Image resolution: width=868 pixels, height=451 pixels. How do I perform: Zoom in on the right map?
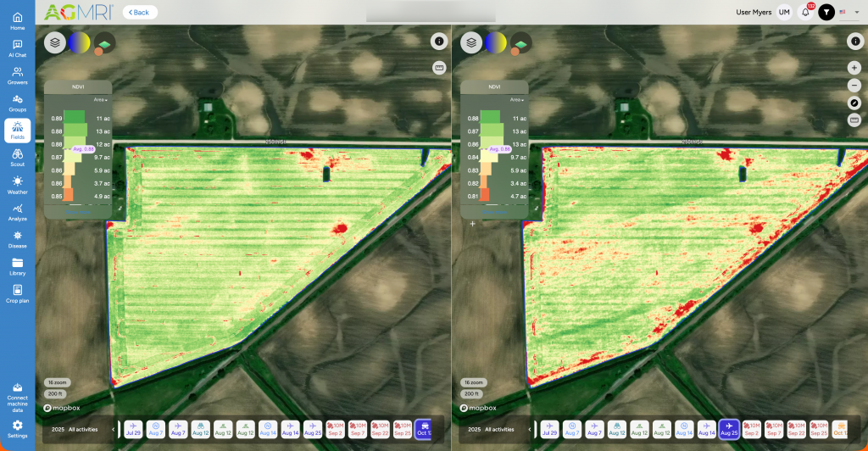(854, 68)
